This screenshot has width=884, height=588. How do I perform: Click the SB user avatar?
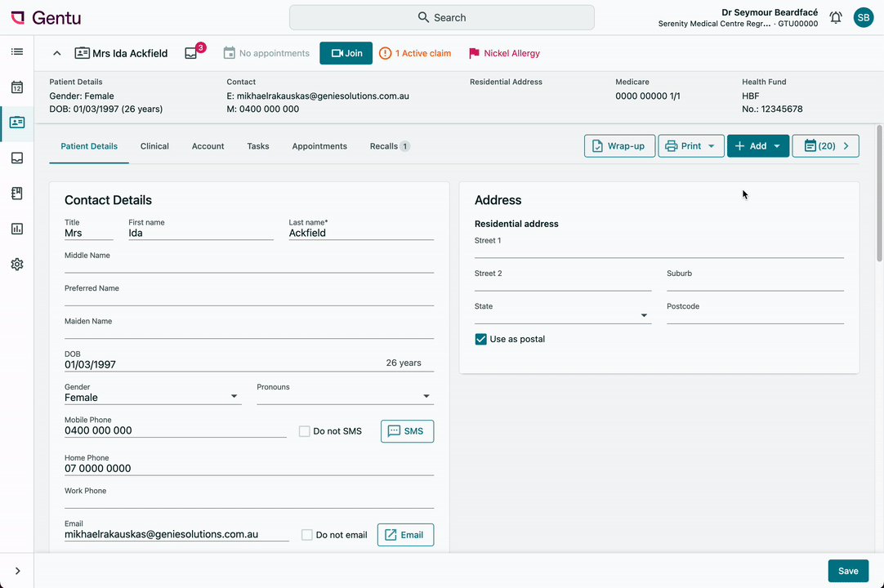(864, 17)
